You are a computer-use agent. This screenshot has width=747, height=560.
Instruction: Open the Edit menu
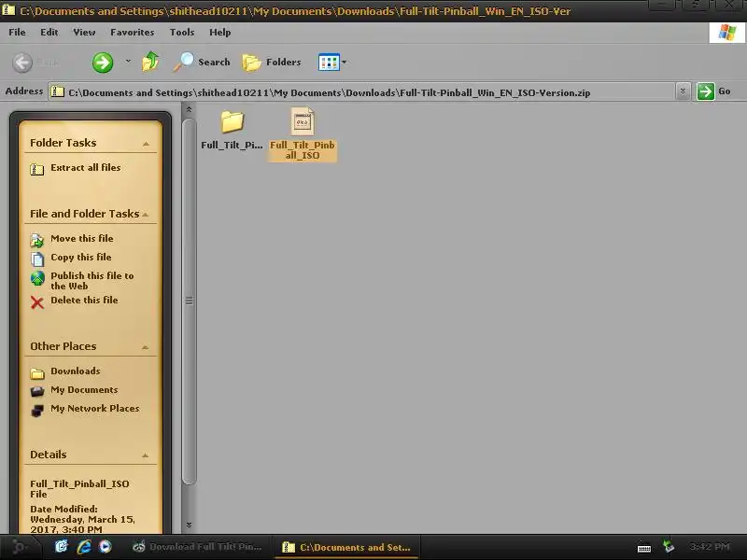tap(49, 32)
